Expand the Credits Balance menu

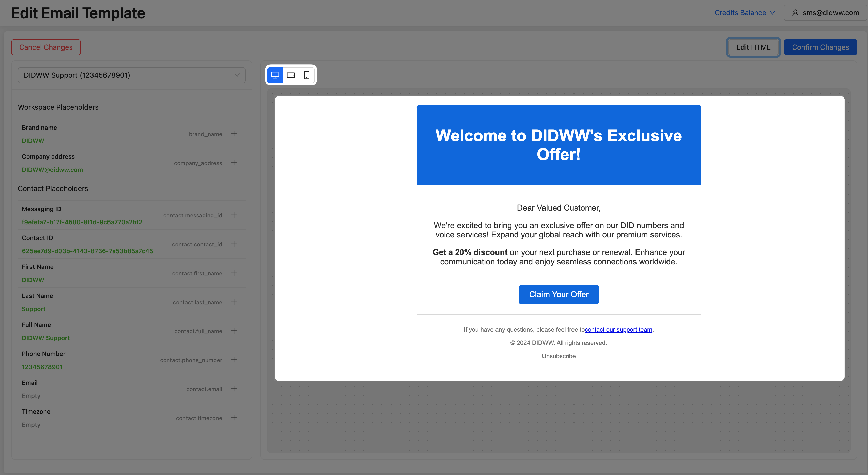[745, 13]
